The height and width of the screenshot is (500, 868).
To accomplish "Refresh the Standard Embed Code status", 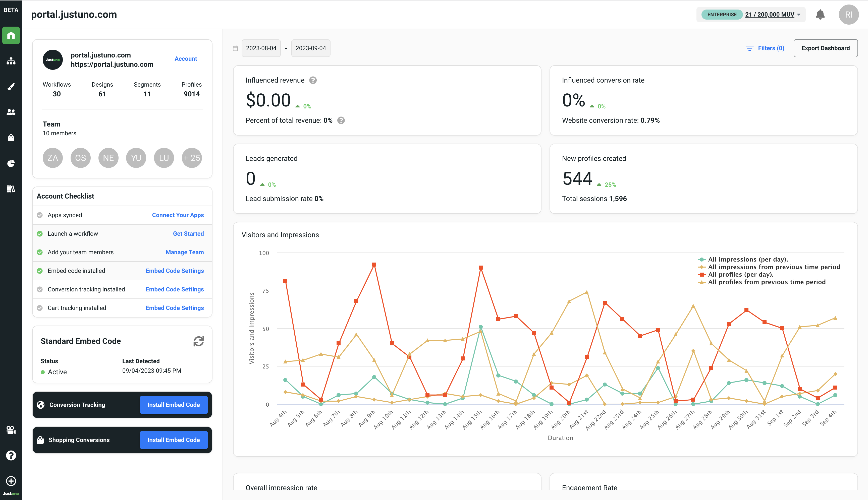I will click(198, 341).
